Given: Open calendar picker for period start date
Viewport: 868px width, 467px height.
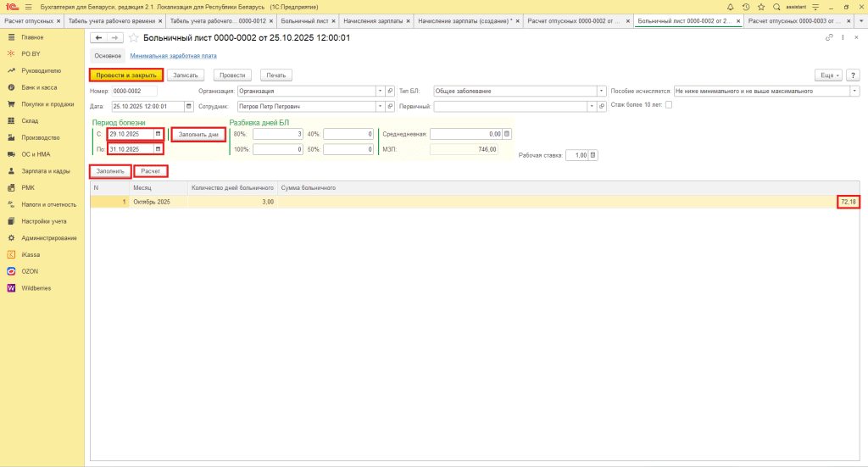Looking at the screenshot, I should pos(158,134).
